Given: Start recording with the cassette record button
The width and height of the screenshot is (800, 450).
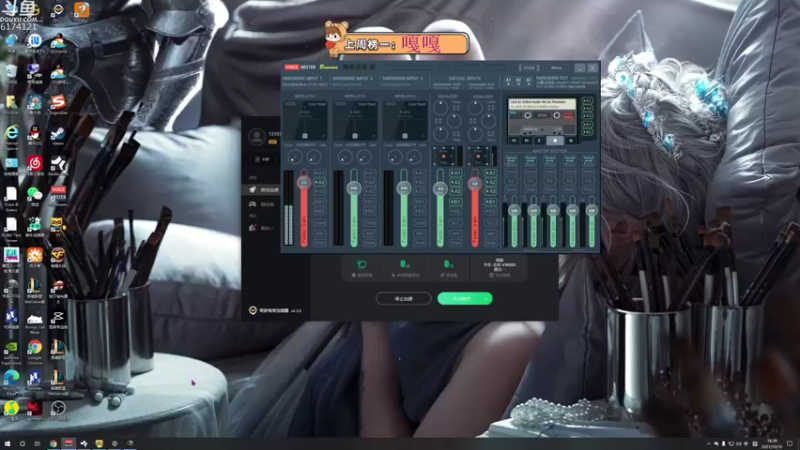Looking at the screenshot, I should pyautogui.click(x=571, y=140).
